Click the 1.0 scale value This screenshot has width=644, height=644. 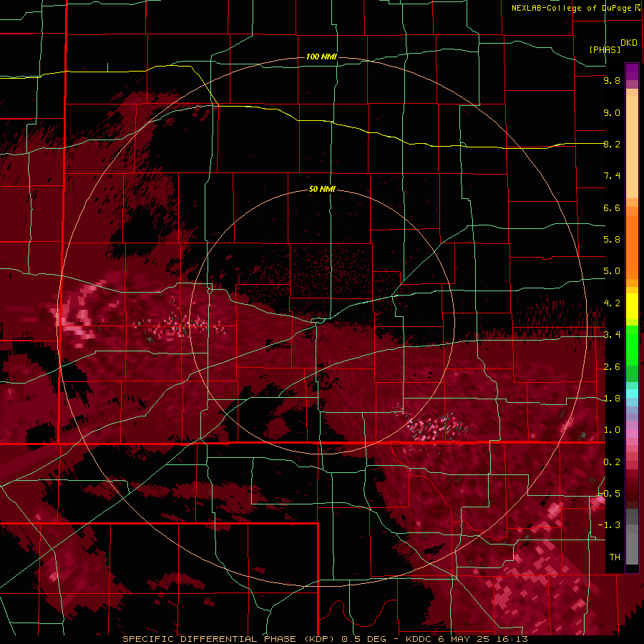click(x=612, y=430)
